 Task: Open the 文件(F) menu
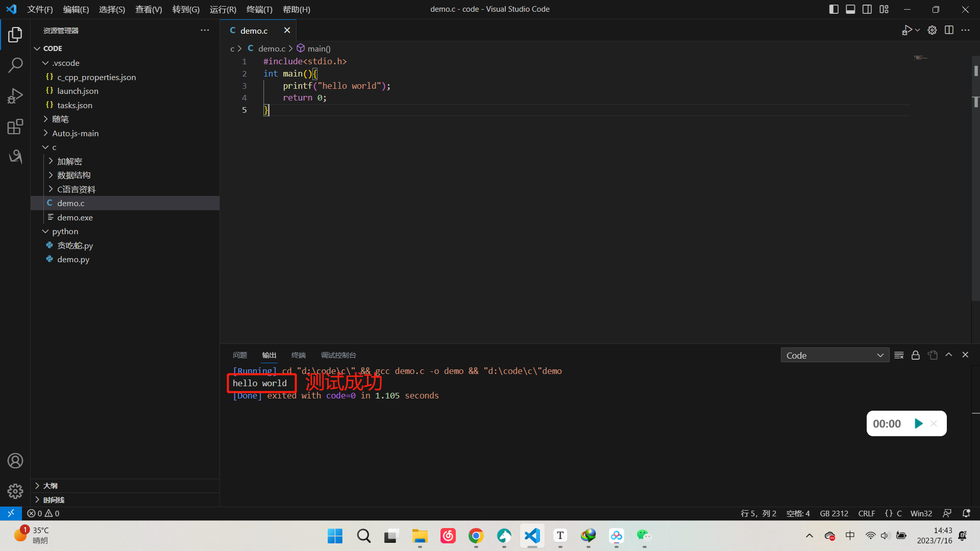[x=40, y=9]
